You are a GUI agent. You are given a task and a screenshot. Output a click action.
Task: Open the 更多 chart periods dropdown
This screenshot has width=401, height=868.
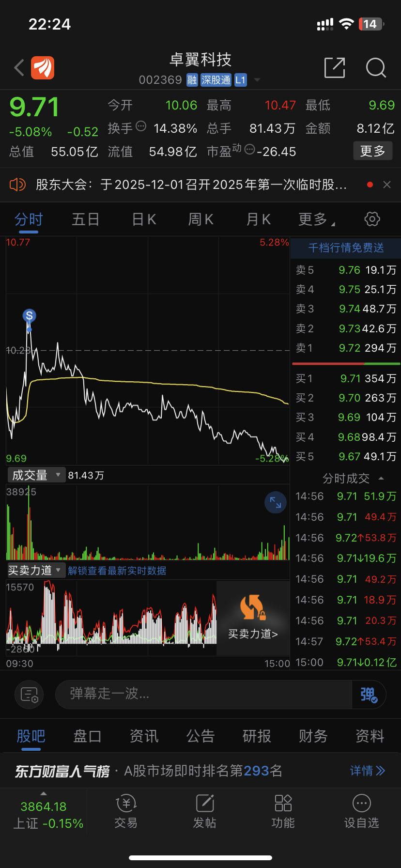(x=317, y=219)
